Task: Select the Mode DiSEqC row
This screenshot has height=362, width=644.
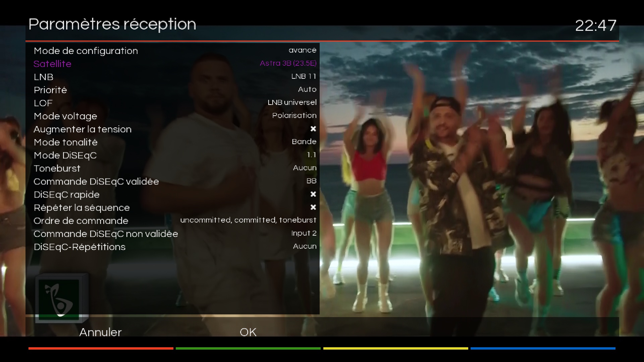Action: coord(172,155)
